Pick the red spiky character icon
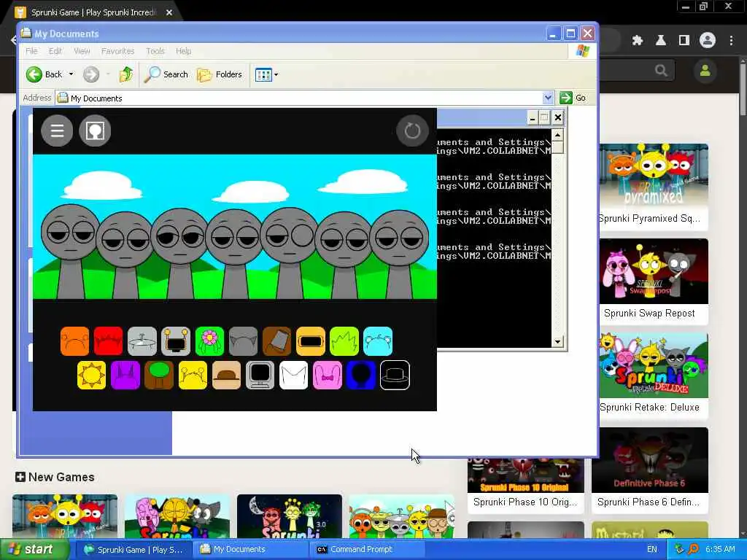Viewport: 747px width, 560px height. tap(108, 341)
